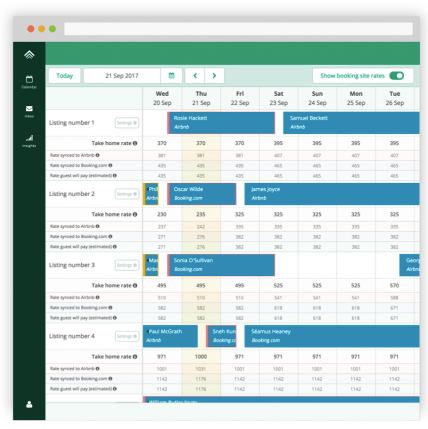Open Séamus Heaney Booking.com reservation
The width and height of the screenshot is (428, 429).
332,336
